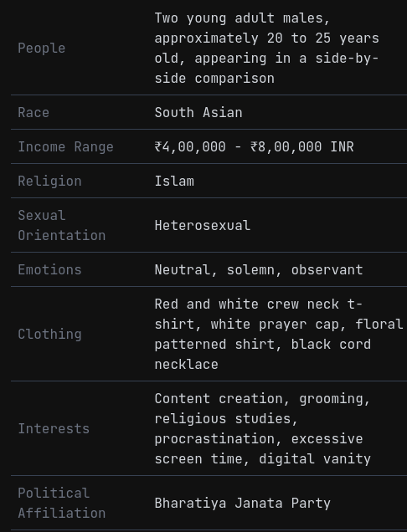Click the Heterosexual value
407x532 pixels.
pos(203,225)
